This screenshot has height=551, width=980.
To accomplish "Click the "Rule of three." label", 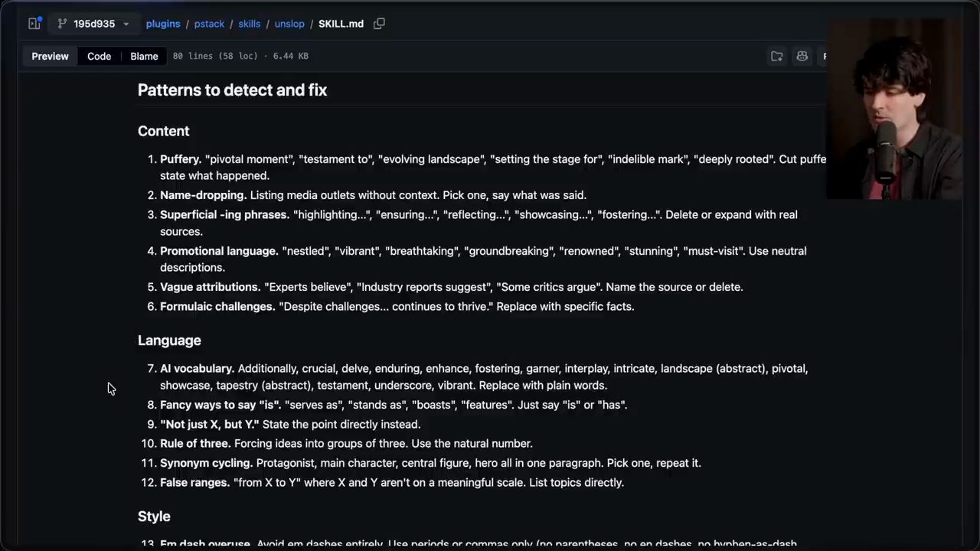I will tap(195, 443).
